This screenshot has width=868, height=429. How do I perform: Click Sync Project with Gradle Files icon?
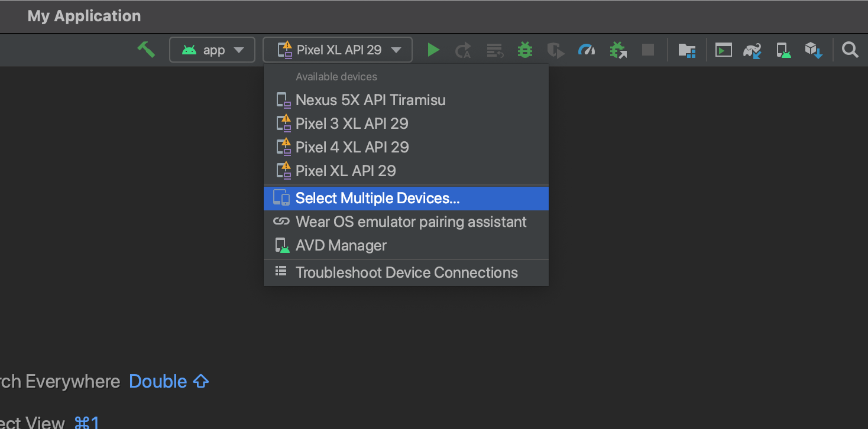pos(752,50)
